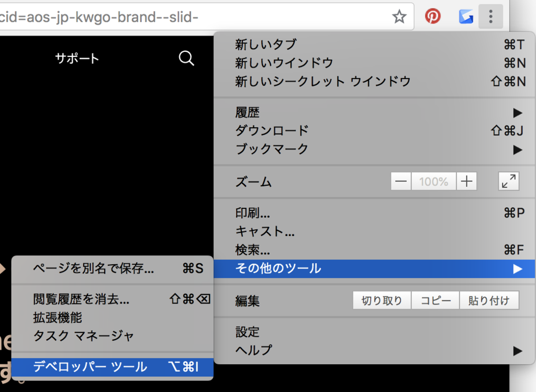Expand the 履歴 submenu
Viewport: 536px width, 392px height.
(x=374, y=113)
